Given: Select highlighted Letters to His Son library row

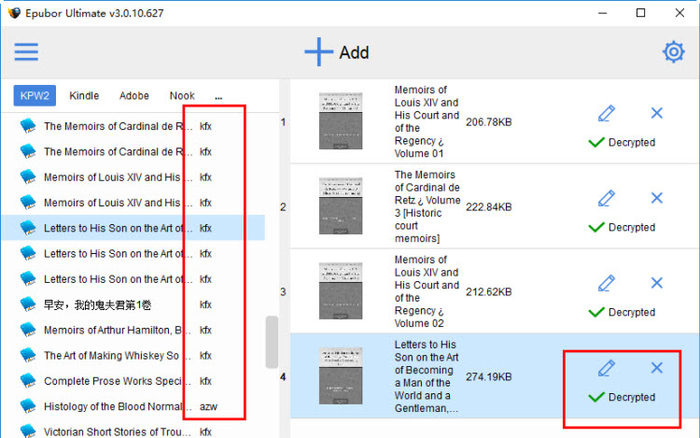Looking at the screenshot, I should (x=133, y=228).
